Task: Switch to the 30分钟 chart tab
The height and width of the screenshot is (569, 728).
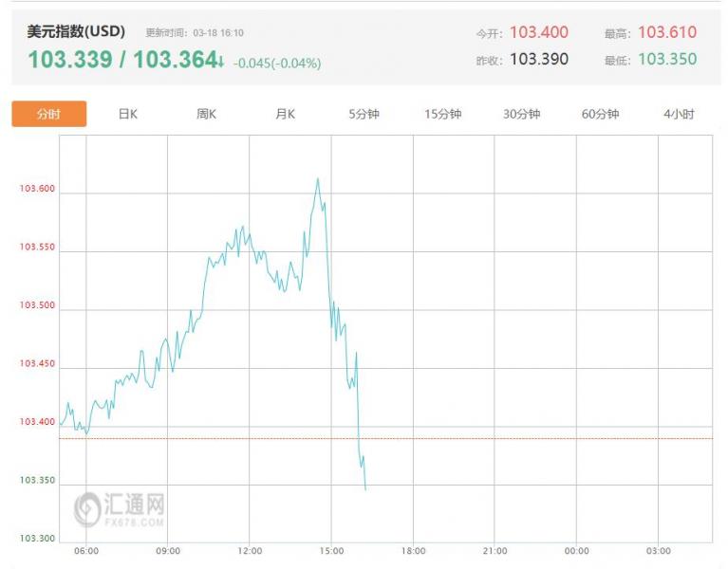Action: (521, 114)
